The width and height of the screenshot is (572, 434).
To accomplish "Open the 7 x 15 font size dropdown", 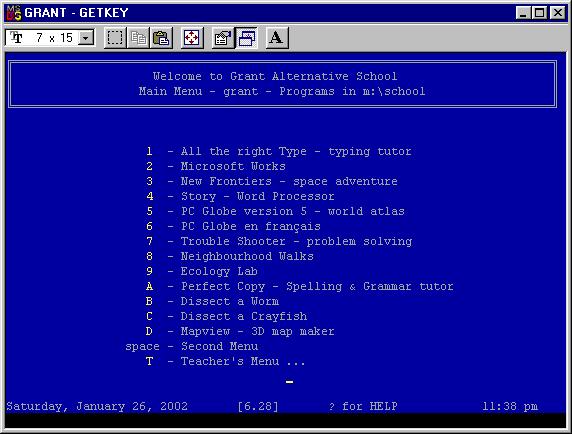I will [x=86, y=38].
